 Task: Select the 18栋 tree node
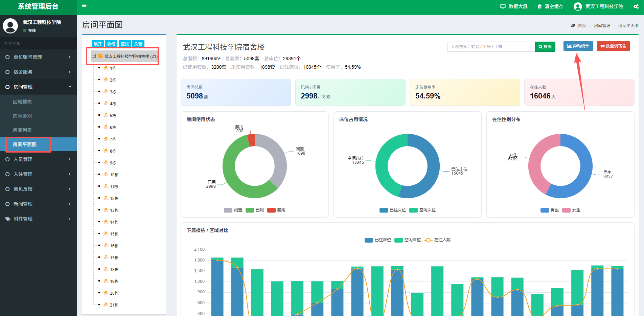(114, 270)
